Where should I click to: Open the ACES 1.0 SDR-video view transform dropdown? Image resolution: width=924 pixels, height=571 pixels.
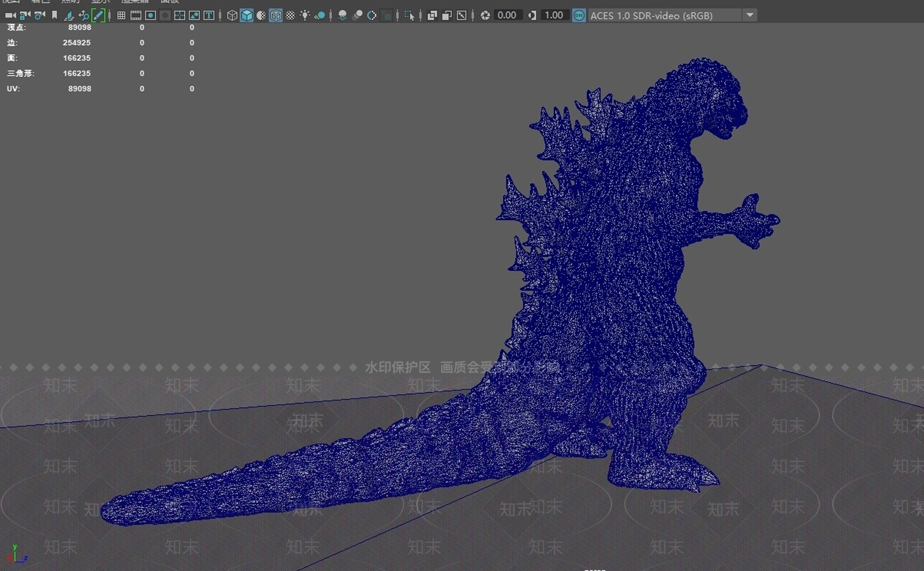672,16
